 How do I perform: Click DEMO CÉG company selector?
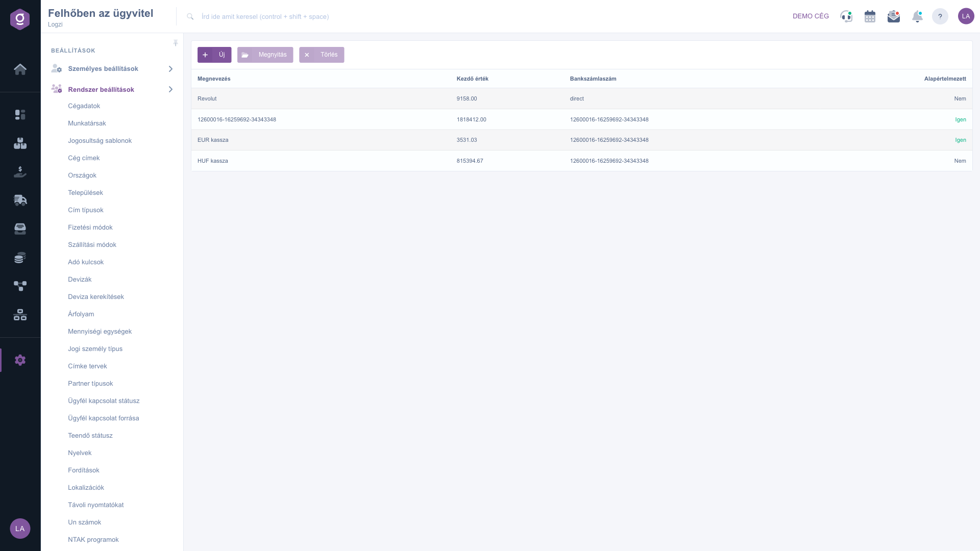811,16
